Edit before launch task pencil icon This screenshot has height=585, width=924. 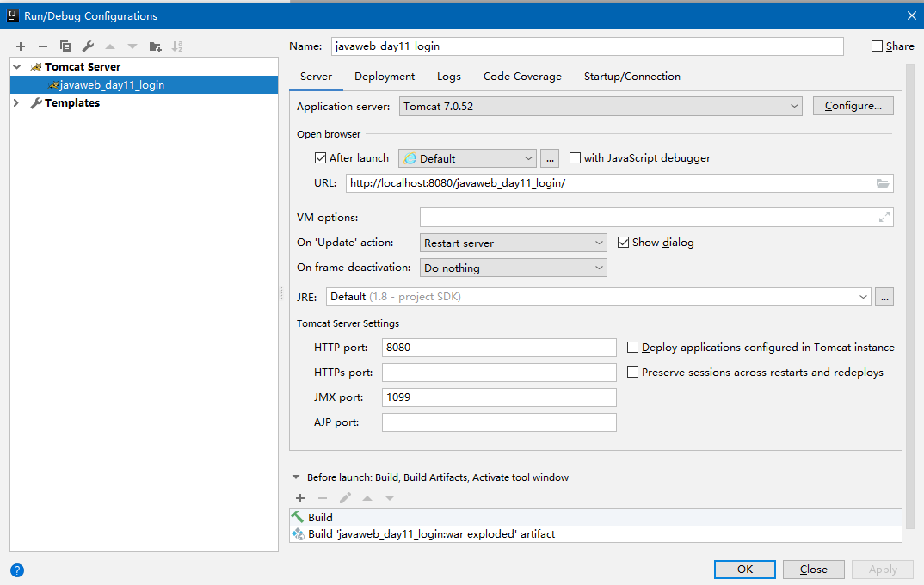345,498
